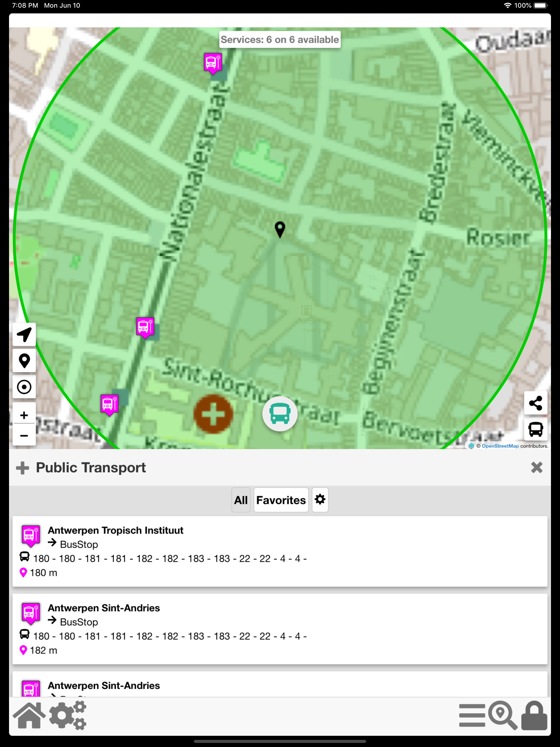Select the All tab

[241, 500]
